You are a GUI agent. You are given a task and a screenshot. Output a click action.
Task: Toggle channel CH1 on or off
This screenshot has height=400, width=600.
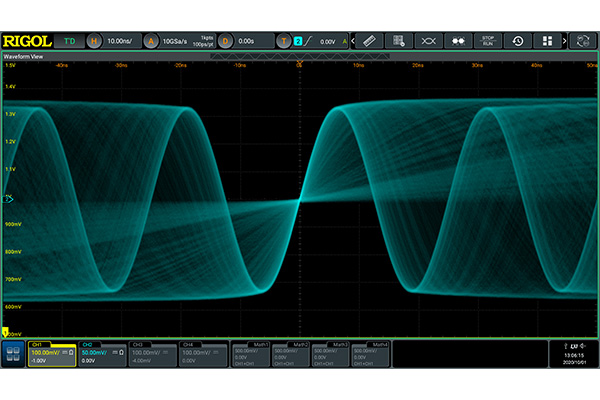tap(51, 353)
